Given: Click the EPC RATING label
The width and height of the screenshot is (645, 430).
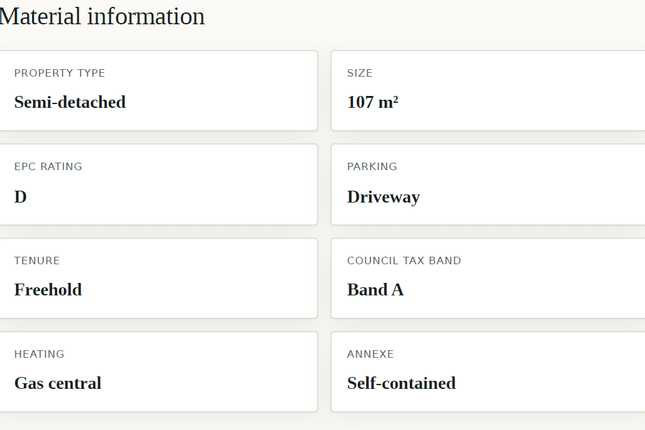Looking at the screenshot, I should click(48, 167).
